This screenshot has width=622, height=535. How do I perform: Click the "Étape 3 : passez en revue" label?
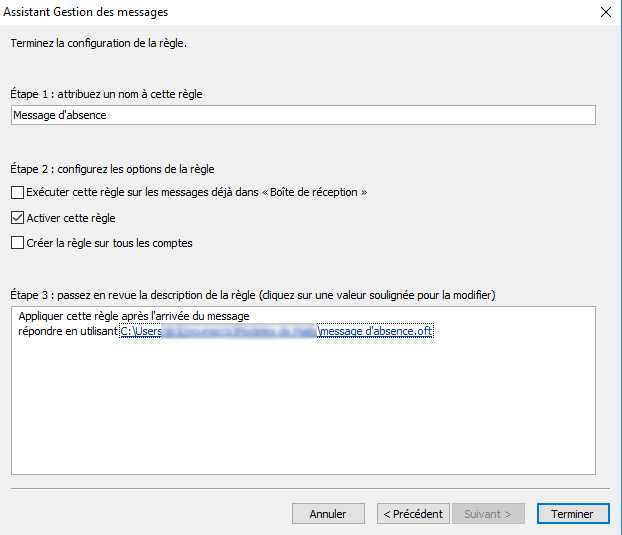(252, 295)
